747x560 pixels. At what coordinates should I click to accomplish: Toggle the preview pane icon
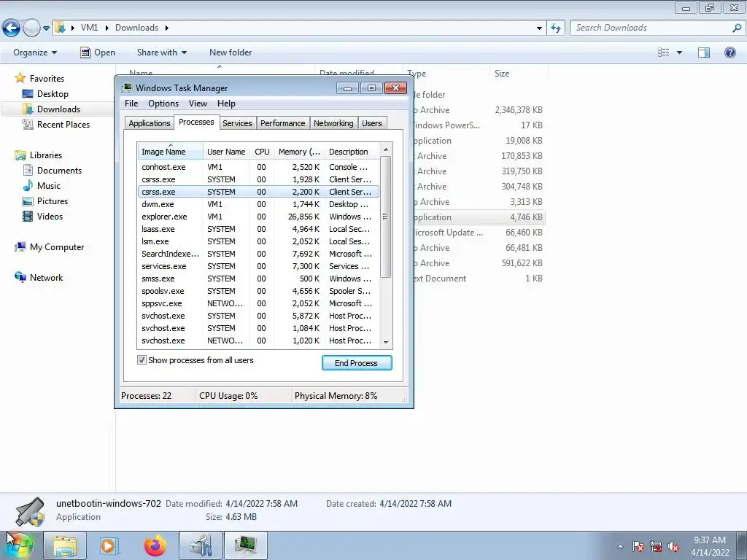tap(704, 52)
